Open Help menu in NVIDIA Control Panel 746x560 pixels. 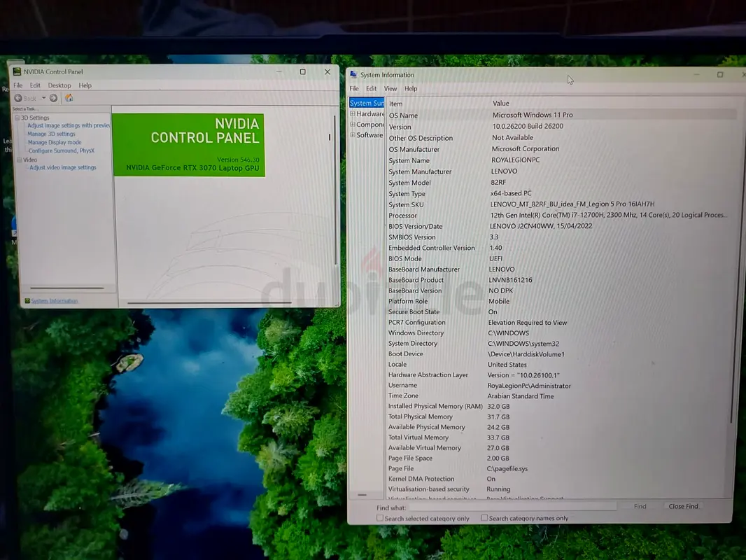[85, 85]
